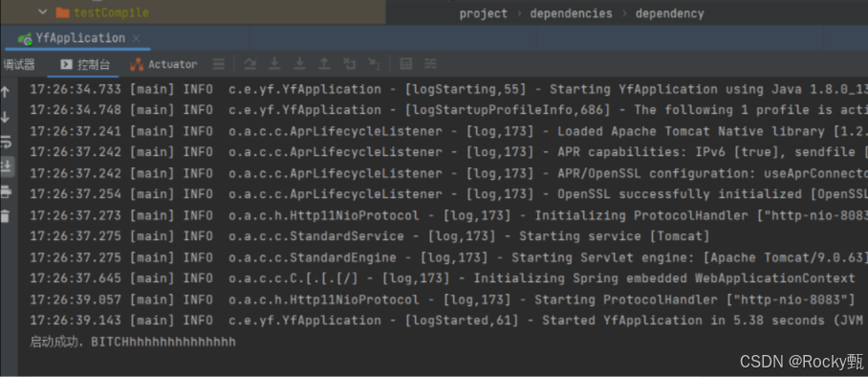Click the Trace Current Stream Chain icon
Image resolution: width=868 pixels, height=377 pixels.
[x=431, y=64]
